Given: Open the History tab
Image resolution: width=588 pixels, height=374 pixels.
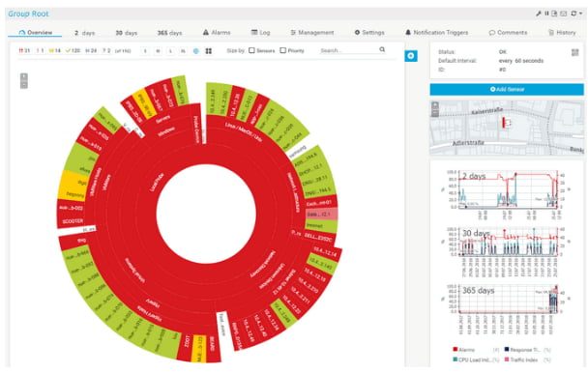Looking at the screenshot, I should click(562, 33).
